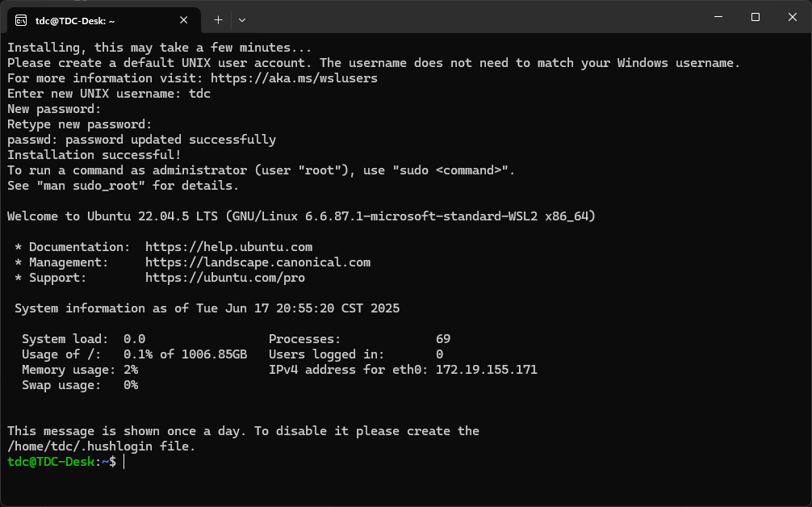Click the IPv4 address 172.19.155.171
The height and width of the screenshot is (507, 812).
coord(486,370)
